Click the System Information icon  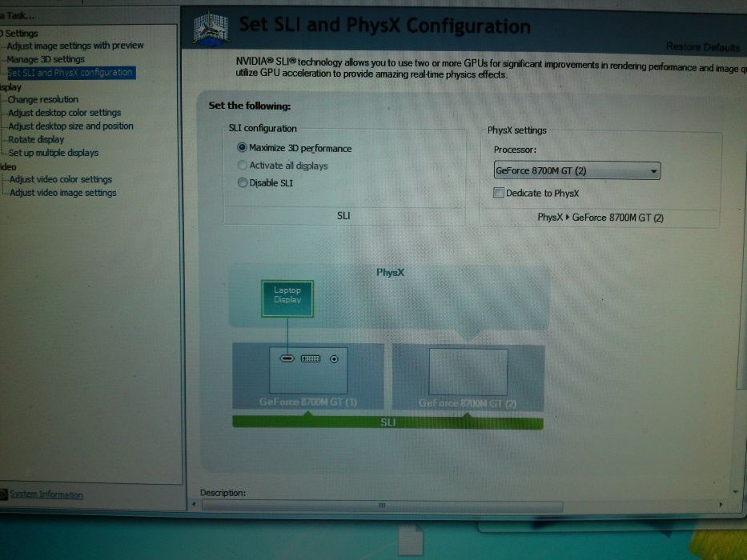coord(3,494)
